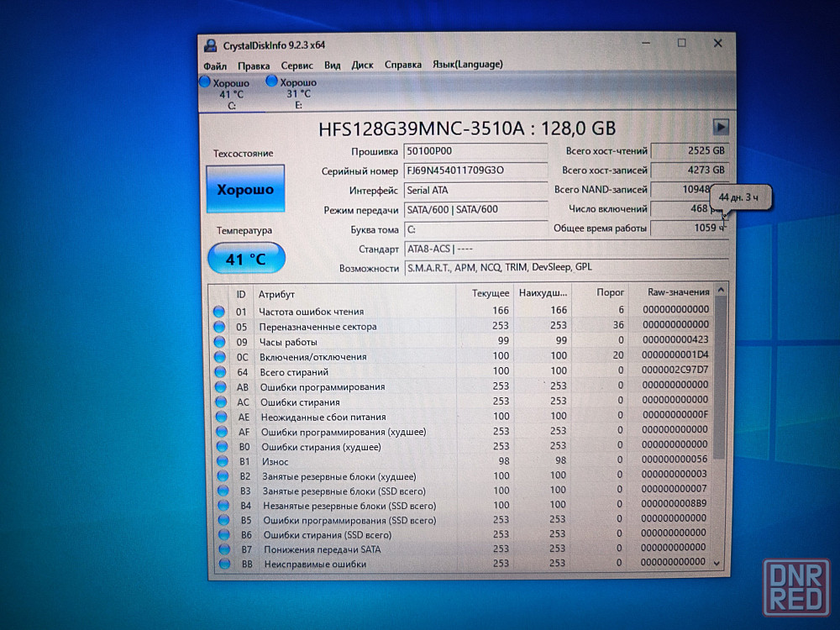This screenshot has height=630, width=840.
Task: Open the Диск menu
Action: click(x=362, y=65)
